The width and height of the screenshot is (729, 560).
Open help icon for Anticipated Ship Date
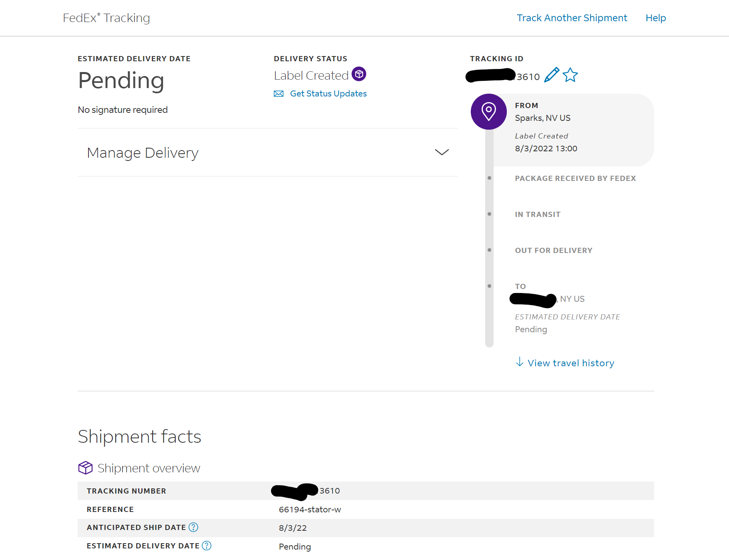point(193,527)
